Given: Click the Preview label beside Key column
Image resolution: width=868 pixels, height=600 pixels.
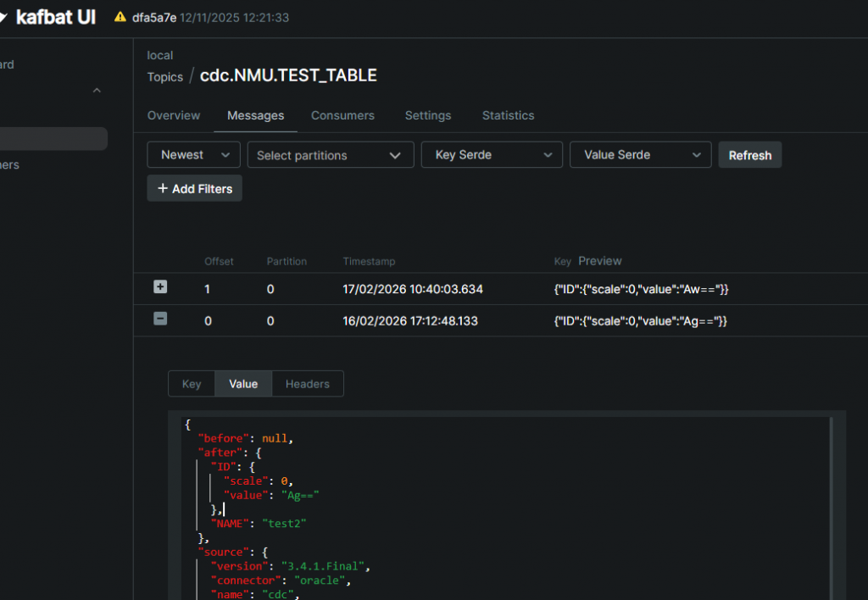Looking at the screenshot, I should [599, 261].
